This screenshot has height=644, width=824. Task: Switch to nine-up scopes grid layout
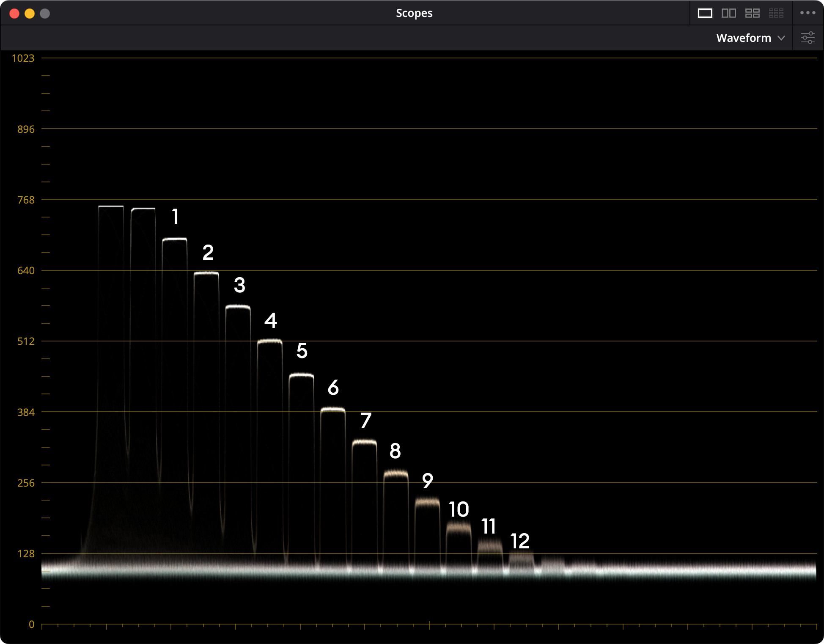coord(776,13)
